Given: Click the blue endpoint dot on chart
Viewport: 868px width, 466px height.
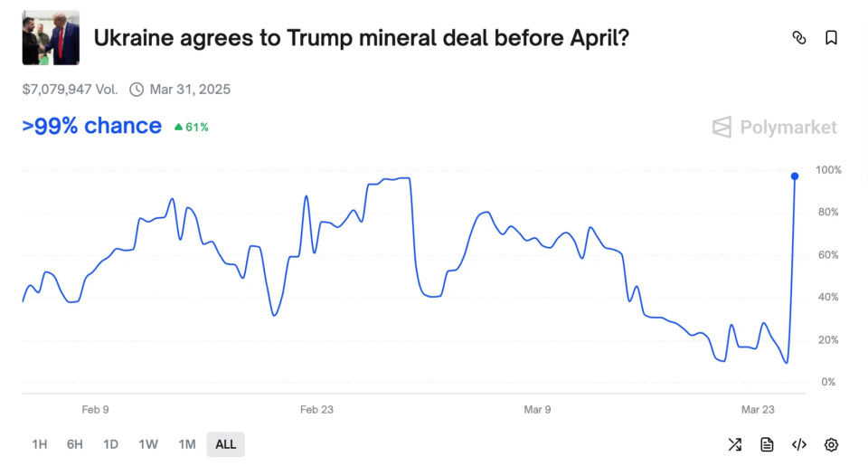Looking at the screenshot, I should [795, 176].
